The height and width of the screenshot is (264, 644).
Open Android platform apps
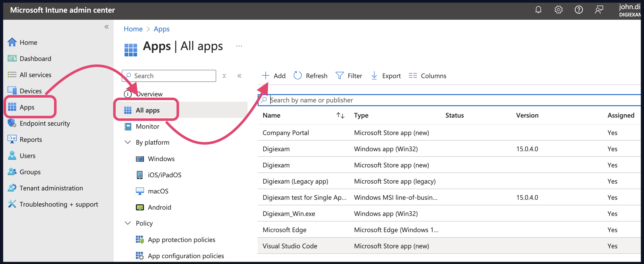(159, 207)
